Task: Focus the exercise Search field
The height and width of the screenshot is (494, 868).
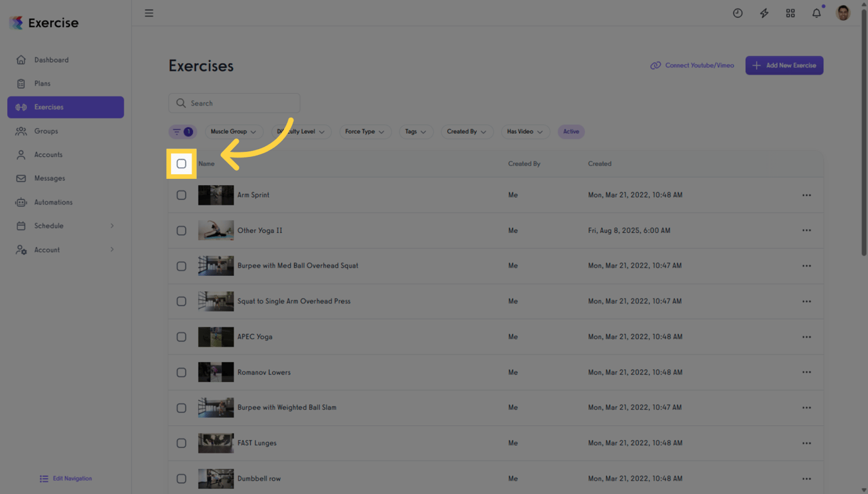Action: pyautogui.click(x=234, y=103)
